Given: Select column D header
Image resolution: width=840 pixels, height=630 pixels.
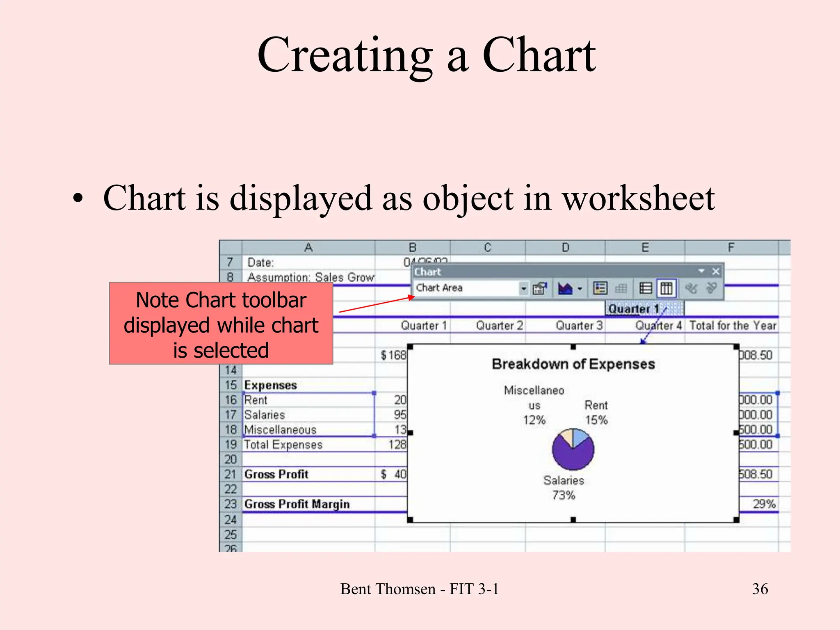Looking at the screenshot, I should coord(566,248).
